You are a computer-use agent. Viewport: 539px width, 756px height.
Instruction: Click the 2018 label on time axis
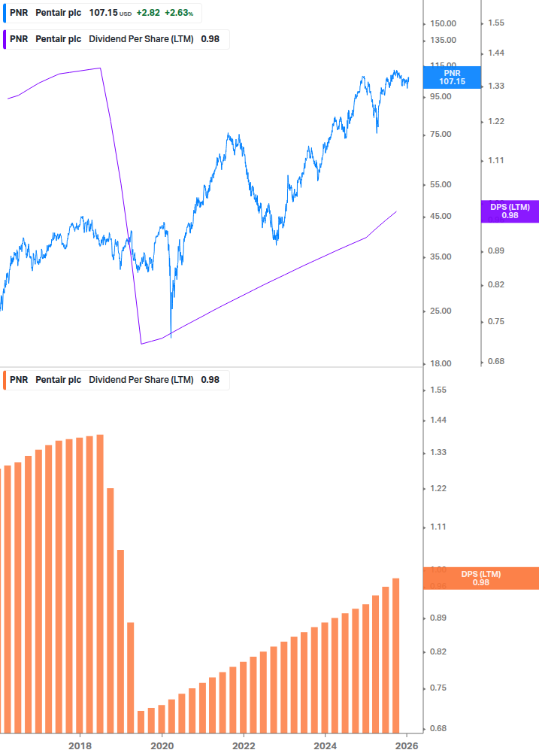(x=80, y=746)
